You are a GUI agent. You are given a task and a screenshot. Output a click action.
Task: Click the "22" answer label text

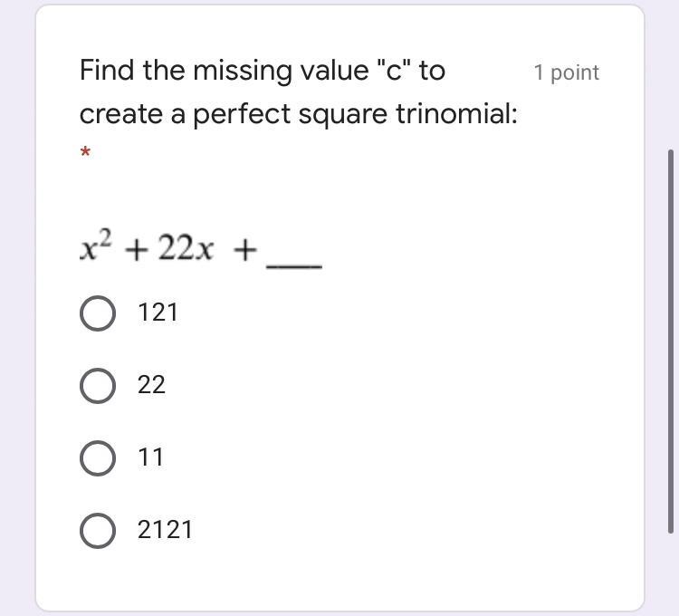coord(151,385)
